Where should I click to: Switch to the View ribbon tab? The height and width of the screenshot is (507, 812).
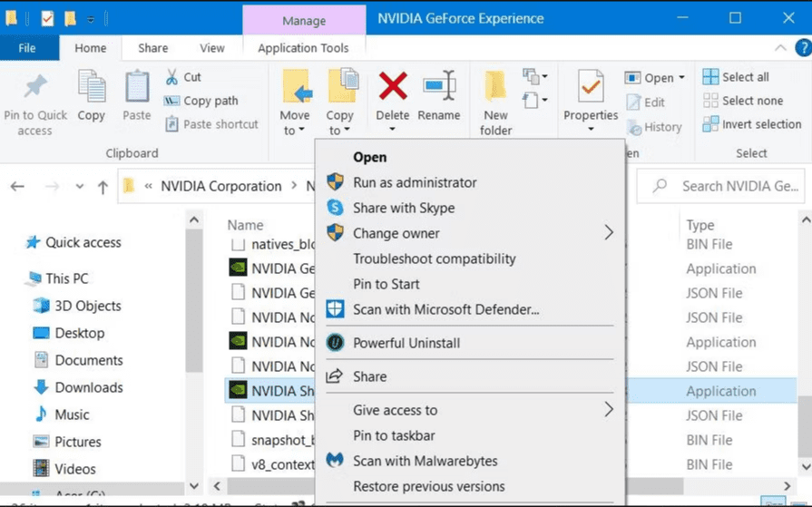point(212,48)
